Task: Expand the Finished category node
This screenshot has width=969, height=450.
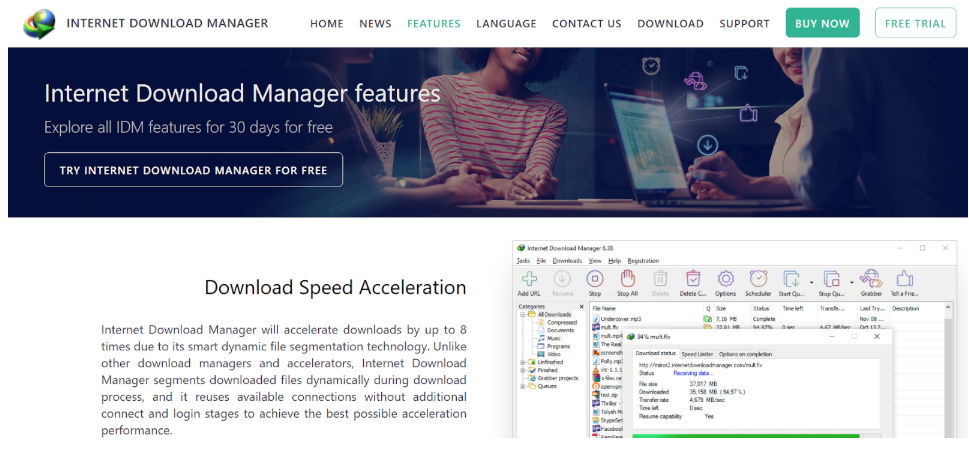Action: point(523,370)
